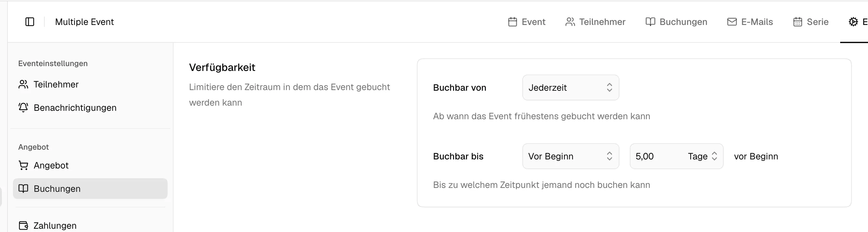Click the 5,00 days input field
The height and width of the screenshot is (232, 868).
655,156
